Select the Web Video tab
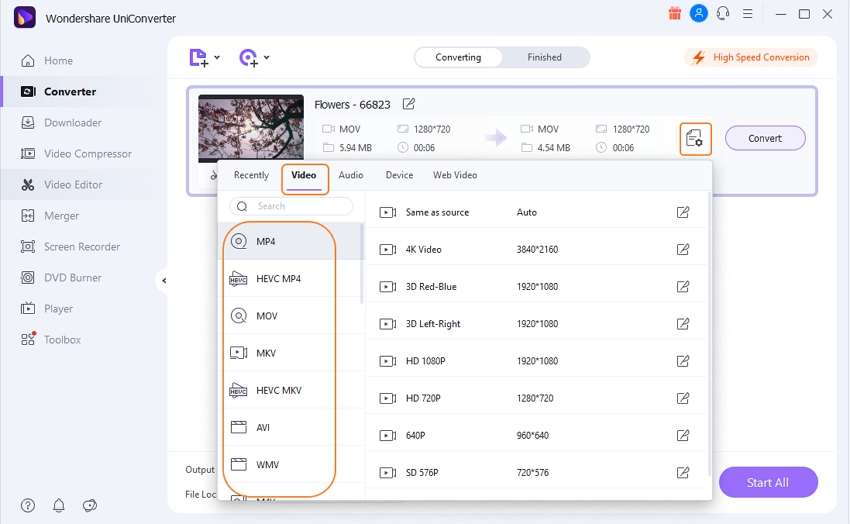This screenshot has height=524, width=850. [455, 175]
